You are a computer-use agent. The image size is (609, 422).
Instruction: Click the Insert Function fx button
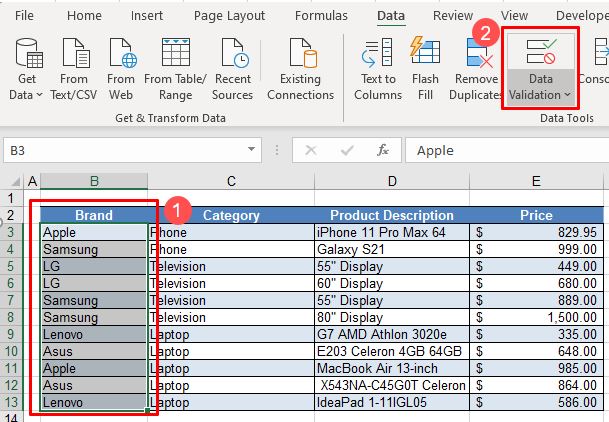382,151
